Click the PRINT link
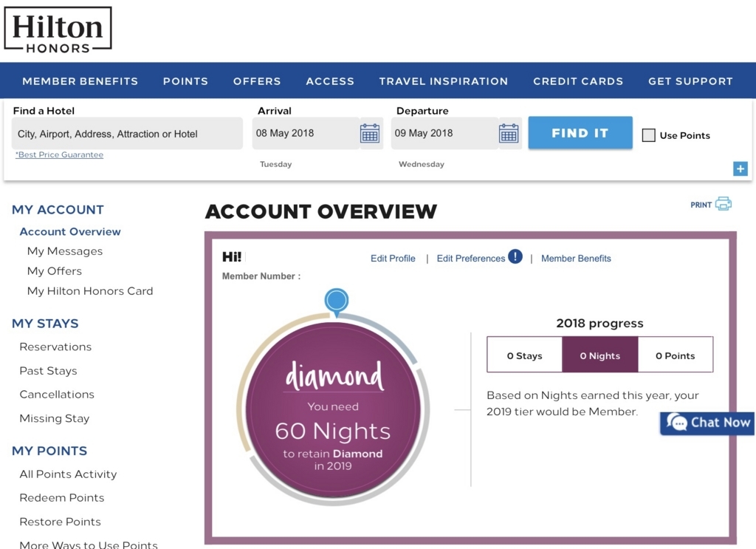Image resolution: width=756 pixels, height=549 pixels. (x=701, y=205)
